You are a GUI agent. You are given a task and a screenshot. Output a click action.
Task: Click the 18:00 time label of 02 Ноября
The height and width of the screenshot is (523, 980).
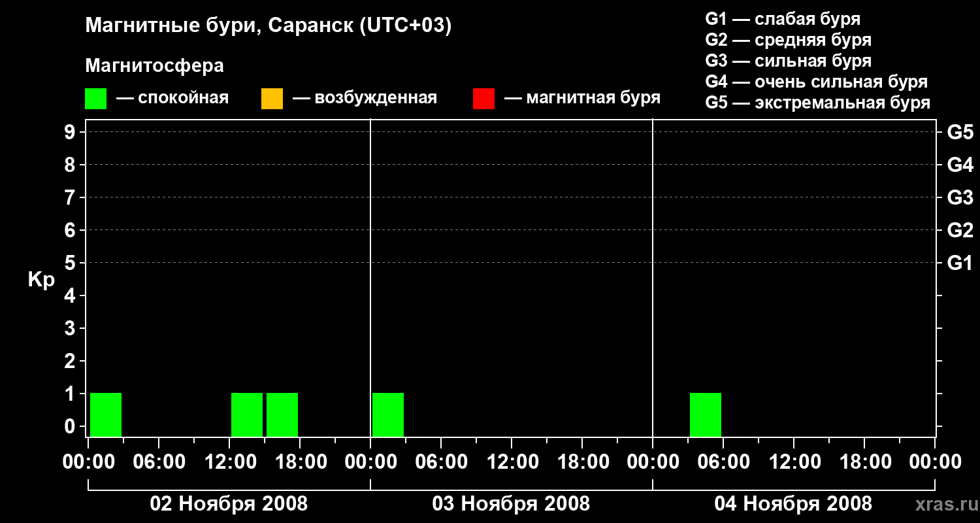[x=300, y=462]
